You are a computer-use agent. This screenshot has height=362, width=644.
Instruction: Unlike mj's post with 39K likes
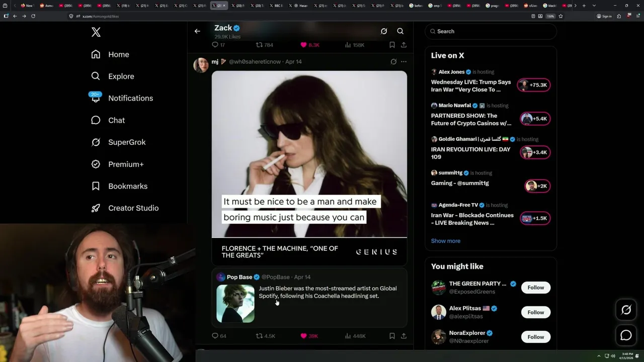point(309,336)
